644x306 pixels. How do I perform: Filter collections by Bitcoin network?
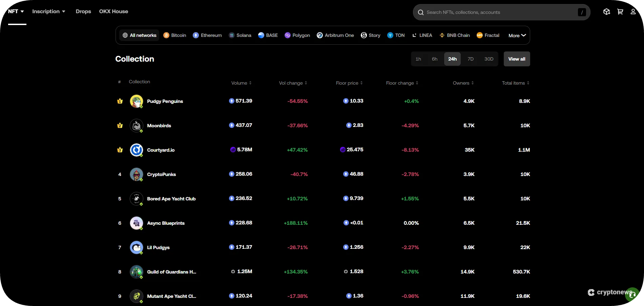(x=174, y=35)
